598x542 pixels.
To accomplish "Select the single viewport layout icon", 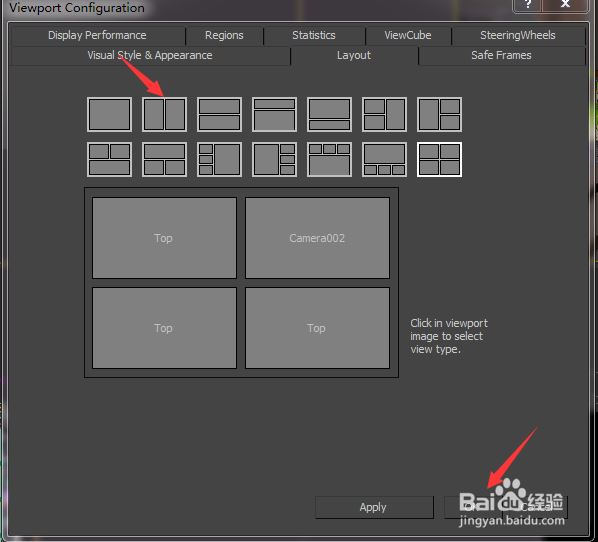I will (109, 114).
